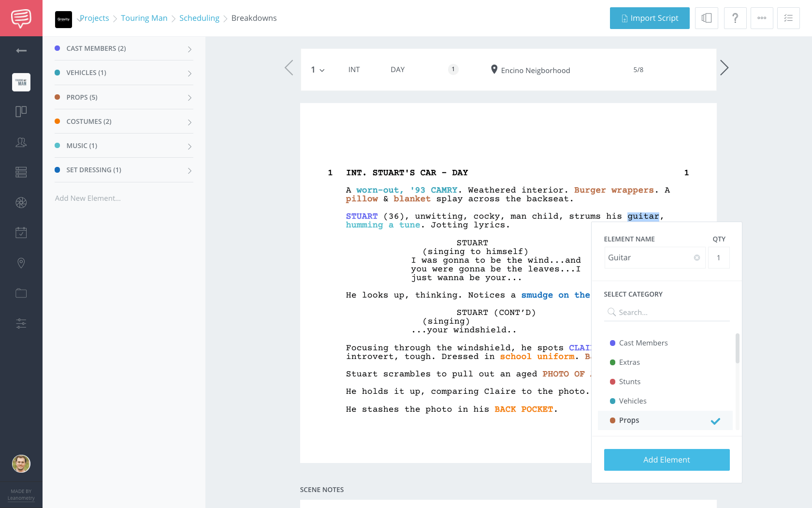The height and width of the screenshot is (508, 812).
Task: Open the locations pin icon in sidebar
Action: [21, 263]
